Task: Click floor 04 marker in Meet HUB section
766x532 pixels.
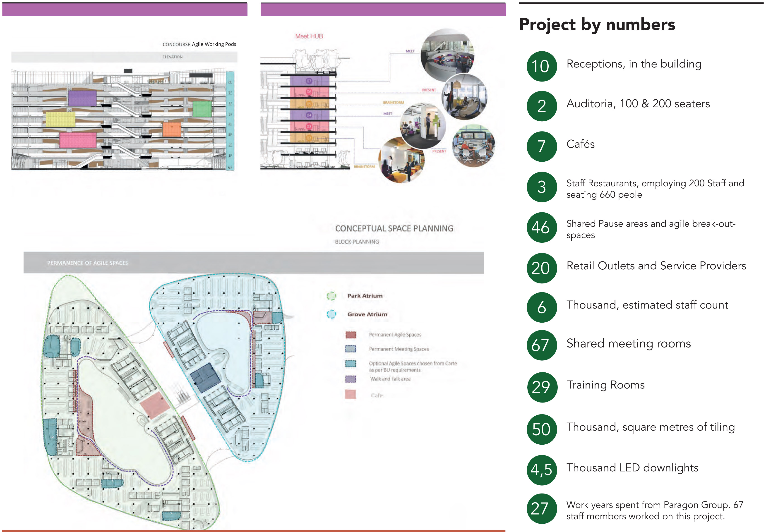Action: (x=309, y=115)
